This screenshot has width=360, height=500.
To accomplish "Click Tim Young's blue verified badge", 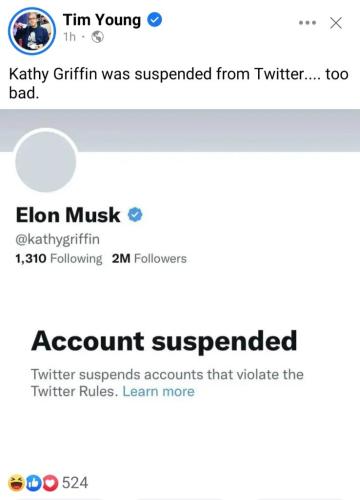I will tap(155, 20).
